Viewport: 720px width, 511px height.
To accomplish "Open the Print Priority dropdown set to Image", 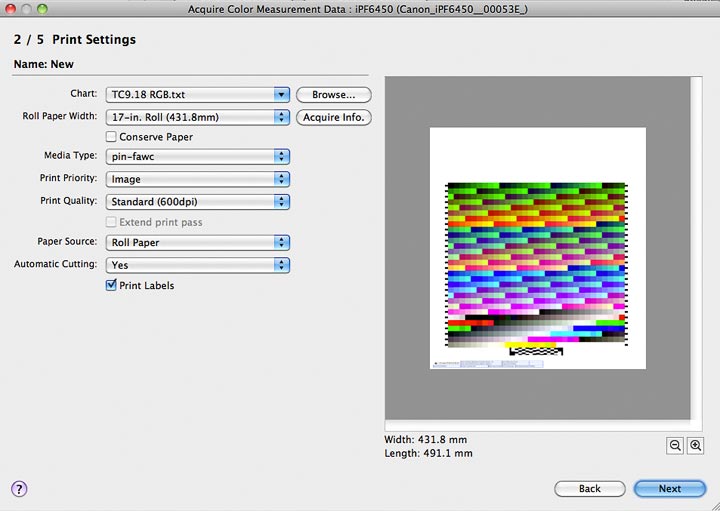I will click(197, 179).
